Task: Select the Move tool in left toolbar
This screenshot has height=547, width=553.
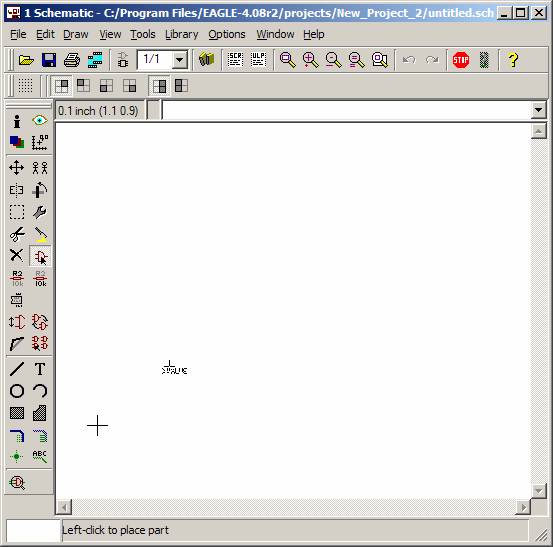Action: pyautogui.click(x=17, y=168)
